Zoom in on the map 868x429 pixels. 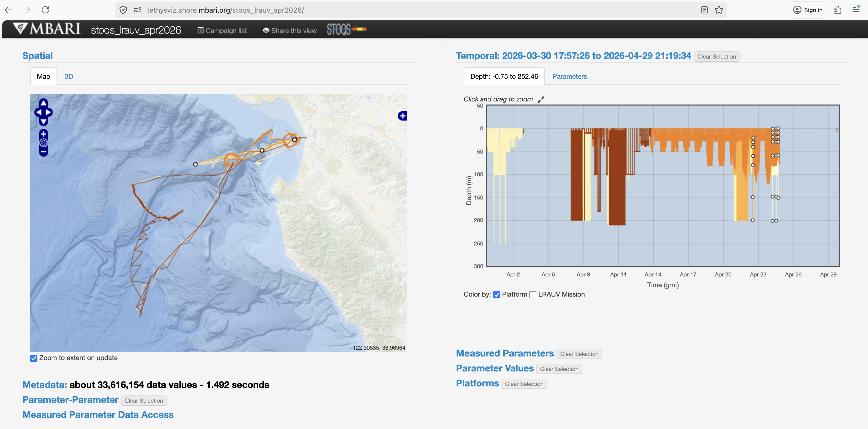pos(44,134)
